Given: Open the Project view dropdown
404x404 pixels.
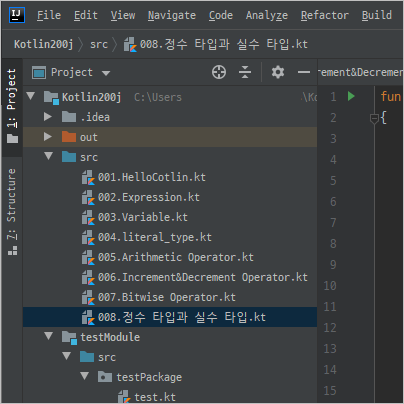Looking at the screenshot, I should tap(106, 73).
